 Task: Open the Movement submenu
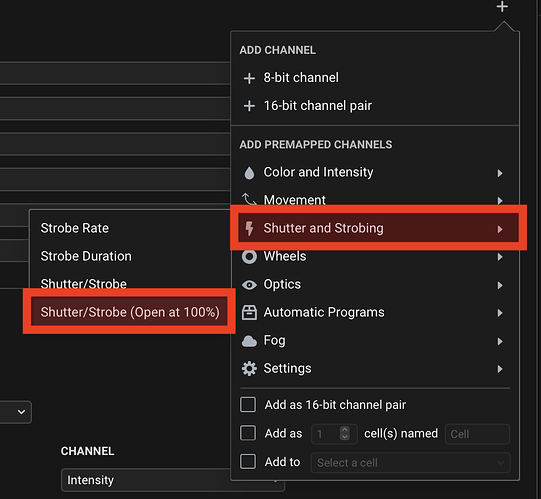click(375, 200)
